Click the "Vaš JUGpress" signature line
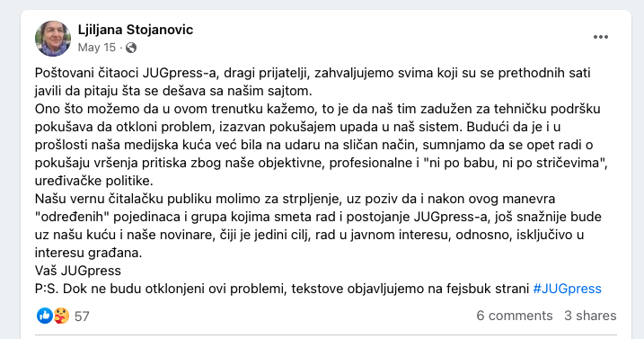Screen dimensions: 644x339 [x=78, y=271]
